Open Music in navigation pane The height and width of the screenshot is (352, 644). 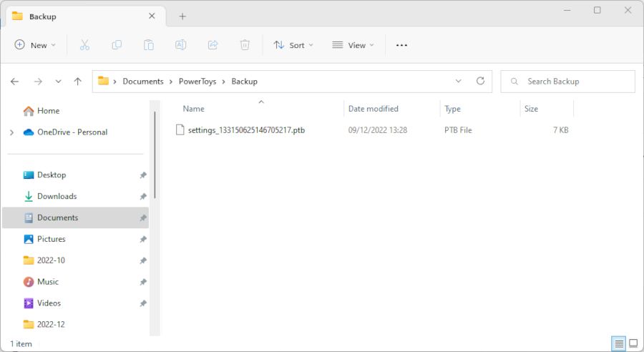point(48,282)
